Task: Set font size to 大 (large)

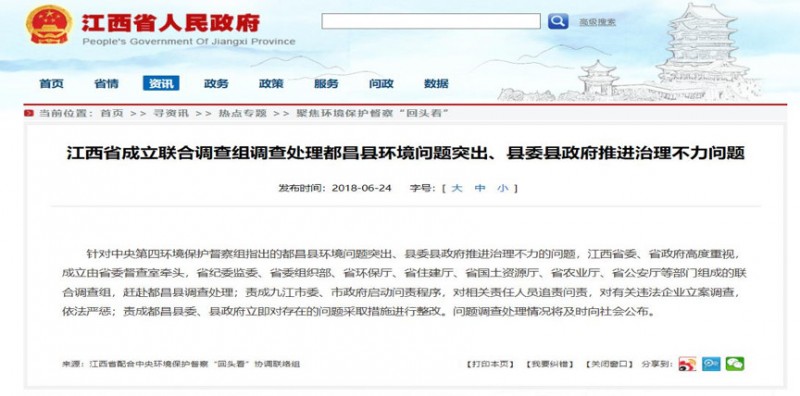Action: (457, 188)
